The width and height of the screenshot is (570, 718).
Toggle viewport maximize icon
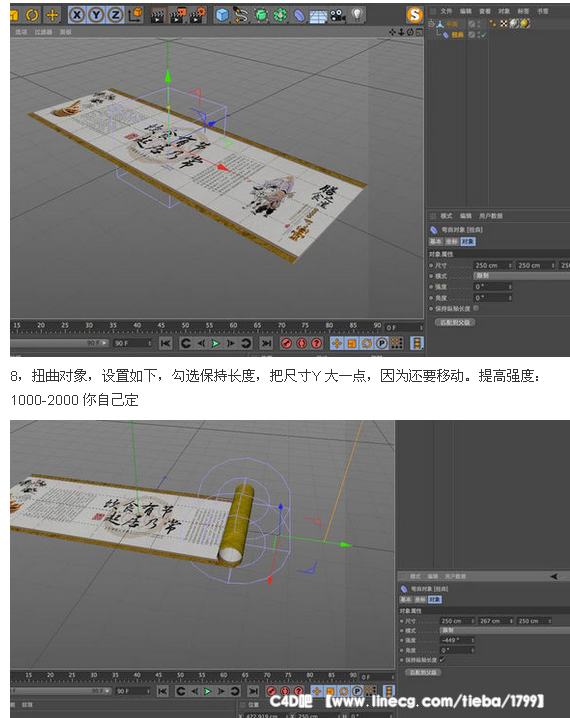[x=419, y=32]
